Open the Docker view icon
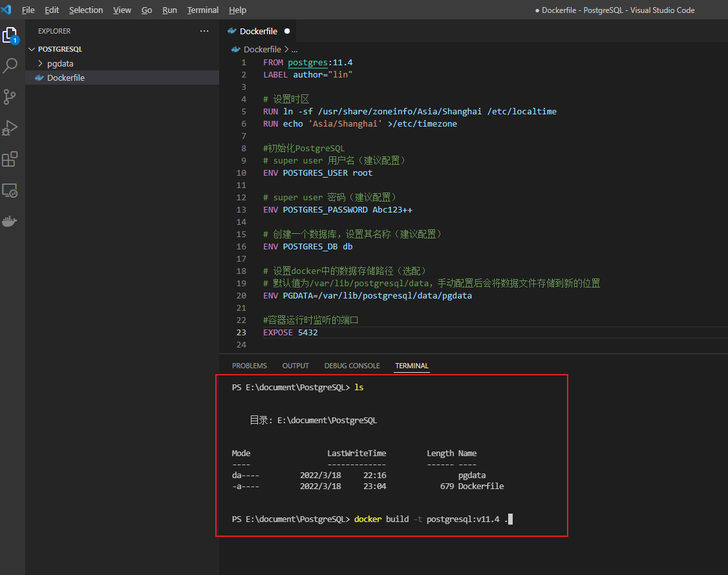 tap(10, 222)
